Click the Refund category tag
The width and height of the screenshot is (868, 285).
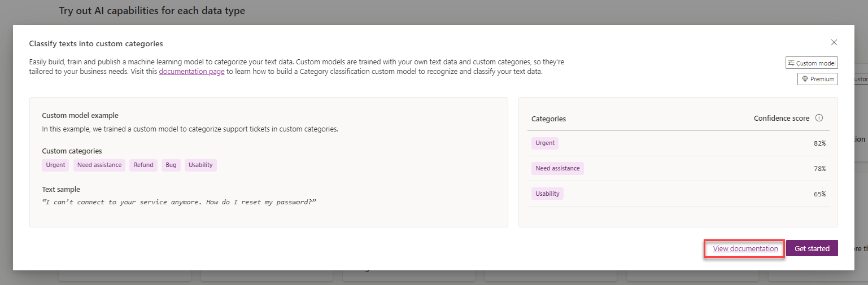[143, 165]
